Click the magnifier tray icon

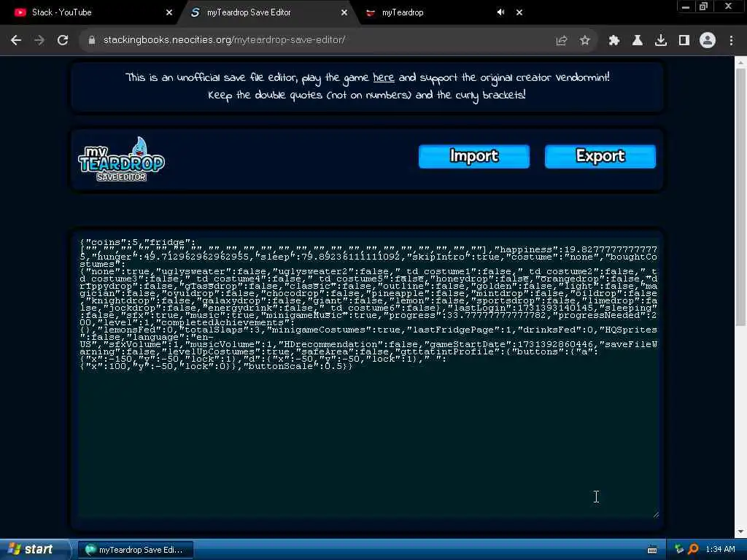(x=694, y=550)
